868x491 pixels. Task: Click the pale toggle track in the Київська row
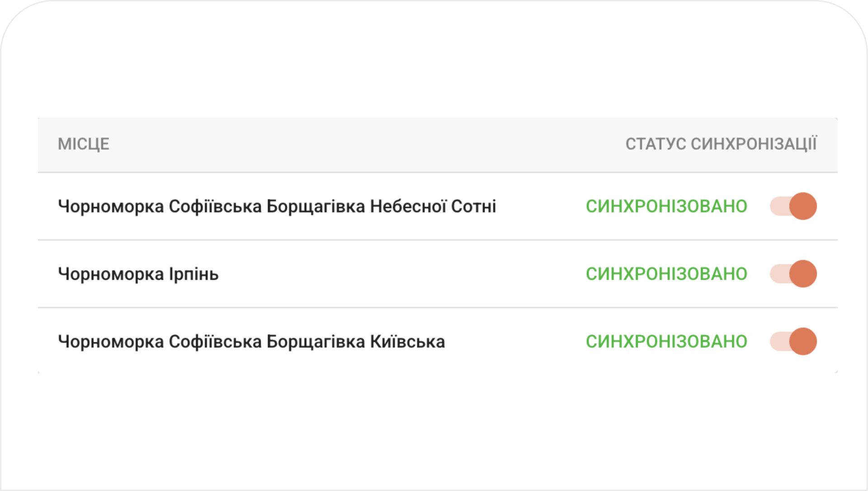779,341
